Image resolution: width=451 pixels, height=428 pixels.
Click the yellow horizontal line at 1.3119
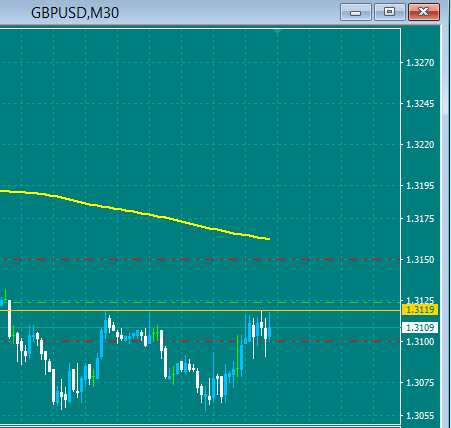200,310
